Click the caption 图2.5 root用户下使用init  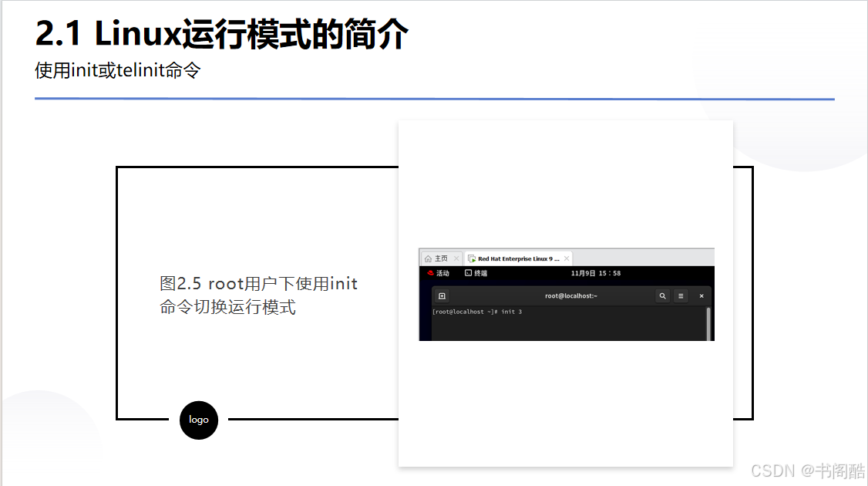258,283
